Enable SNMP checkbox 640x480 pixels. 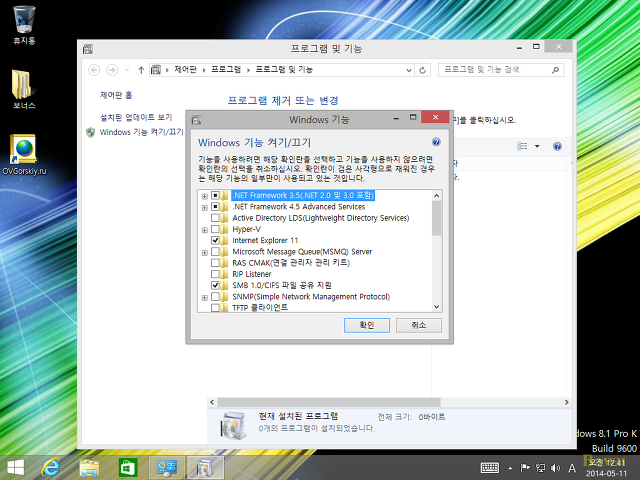(215, 297)
